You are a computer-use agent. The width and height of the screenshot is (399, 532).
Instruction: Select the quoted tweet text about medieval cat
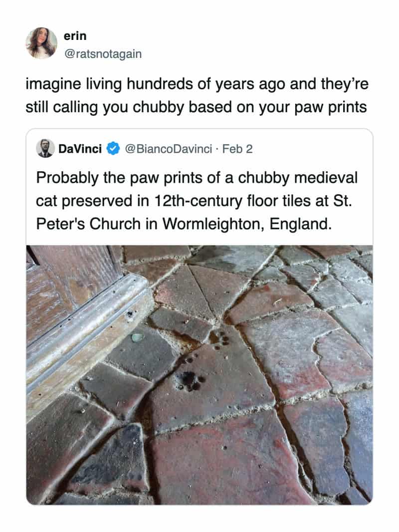pos(198,200)
